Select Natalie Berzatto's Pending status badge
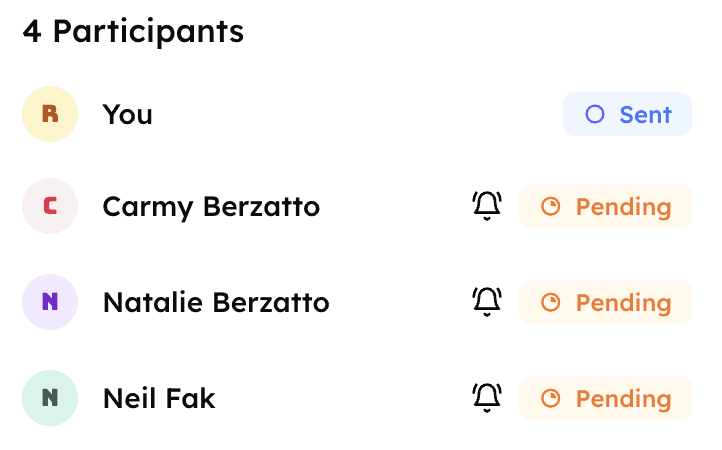 tap(605, 302)
